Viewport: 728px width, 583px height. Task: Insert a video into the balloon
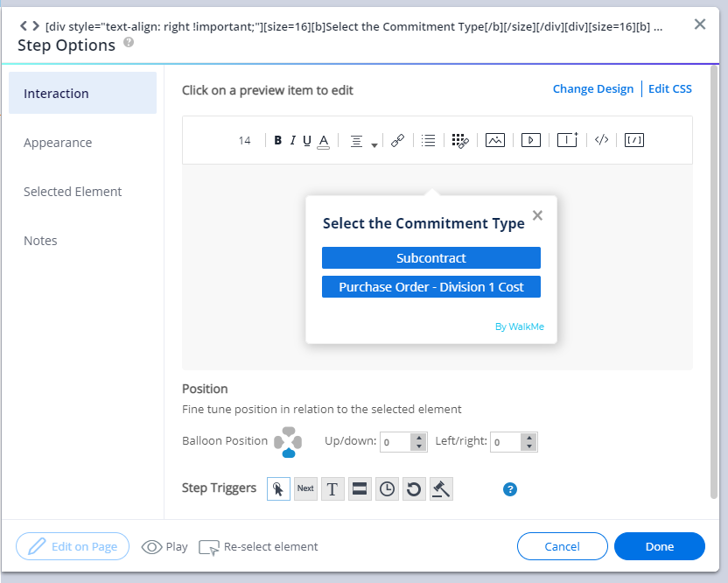click(x=530, y=140)
